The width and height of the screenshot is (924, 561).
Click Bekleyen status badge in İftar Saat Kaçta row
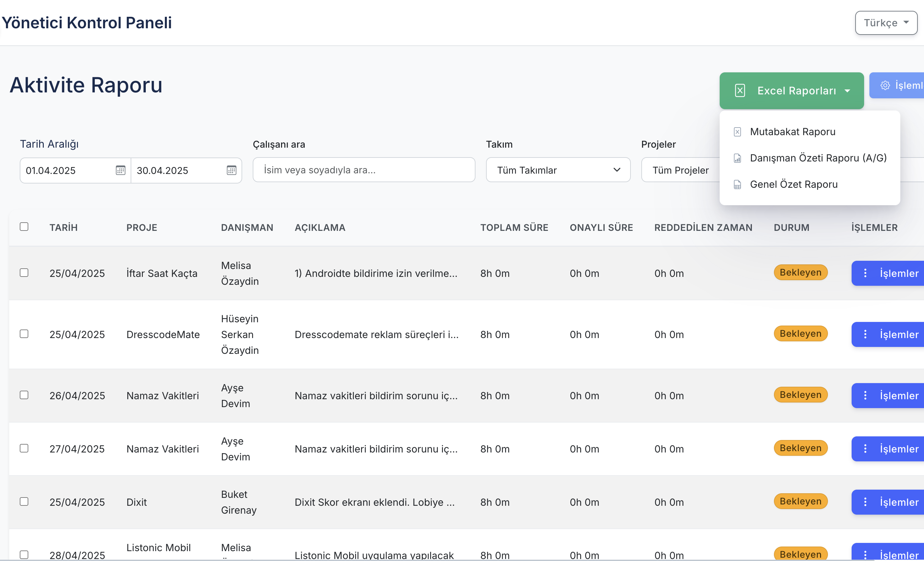tap(801, 272)
